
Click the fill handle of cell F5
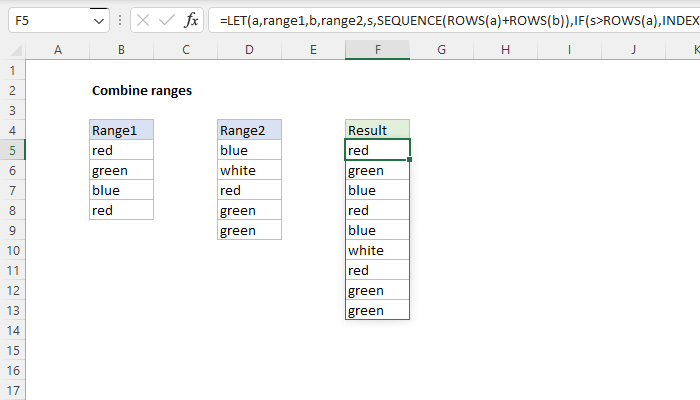[409, 159]
